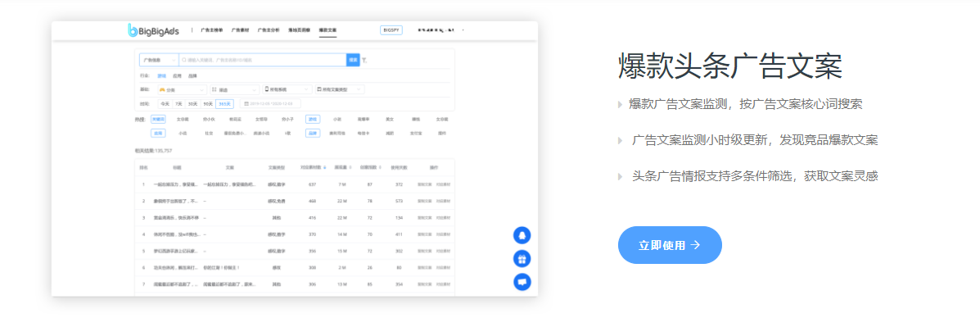Viewport: 980px width, 327px height.
Task: Click the calendar icon in date range field
Action: 246,103
